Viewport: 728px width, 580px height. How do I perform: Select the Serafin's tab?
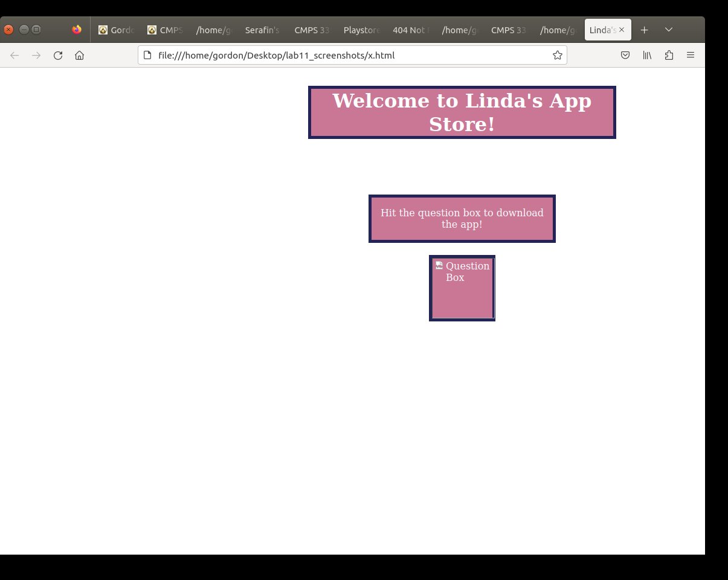(262, 30)
